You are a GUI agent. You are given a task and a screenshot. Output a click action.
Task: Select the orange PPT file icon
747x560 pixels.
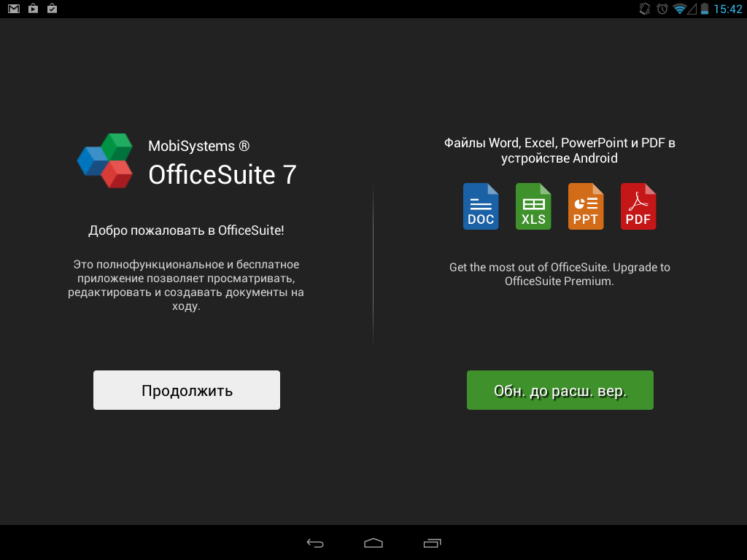(x=586, y=206)
